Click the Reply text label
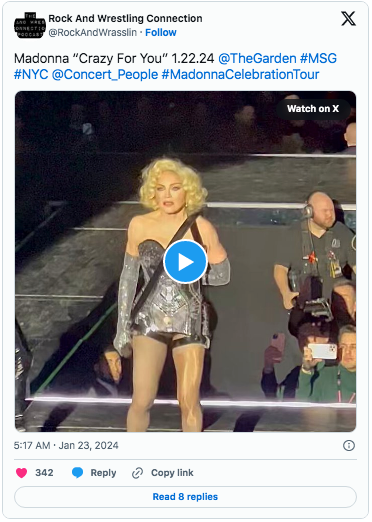372x522 pixels. 103,473
